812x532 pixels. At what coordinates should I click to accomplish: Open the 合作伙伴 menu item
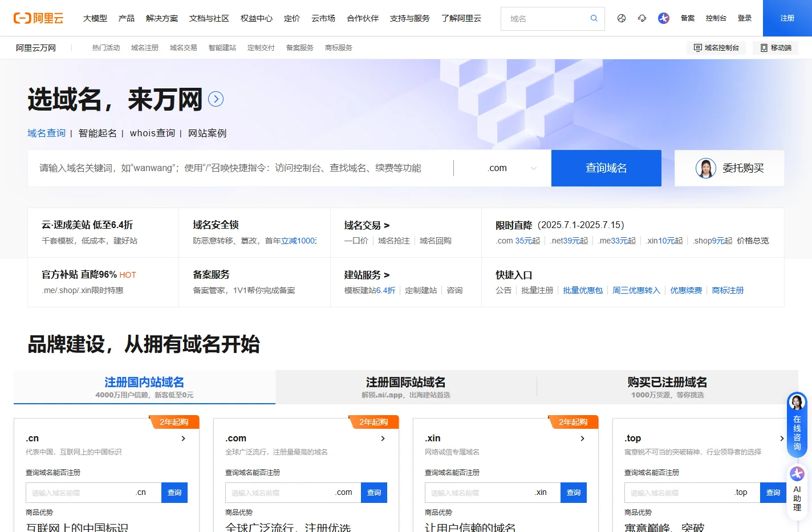(363, 18)
